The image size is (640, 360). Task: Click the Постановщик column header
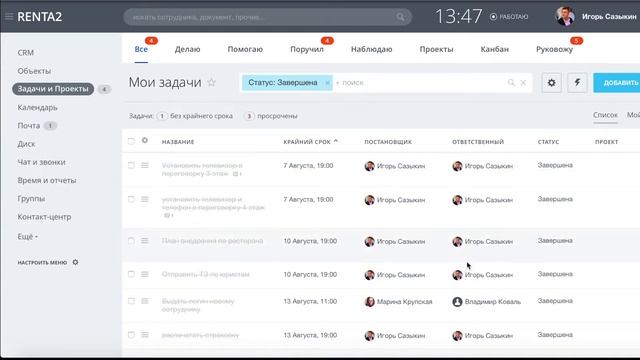(388, 142)
